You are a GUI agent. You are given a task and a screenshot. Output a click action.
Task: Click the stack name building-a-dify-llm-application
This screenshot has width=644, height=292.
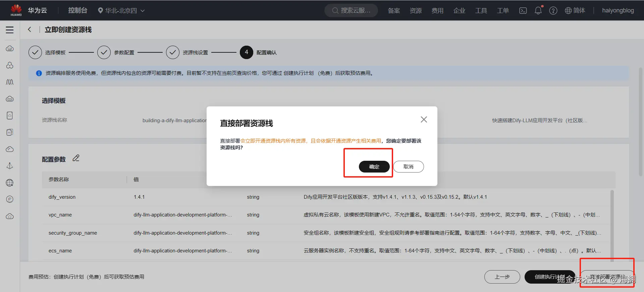pos(174,120)
